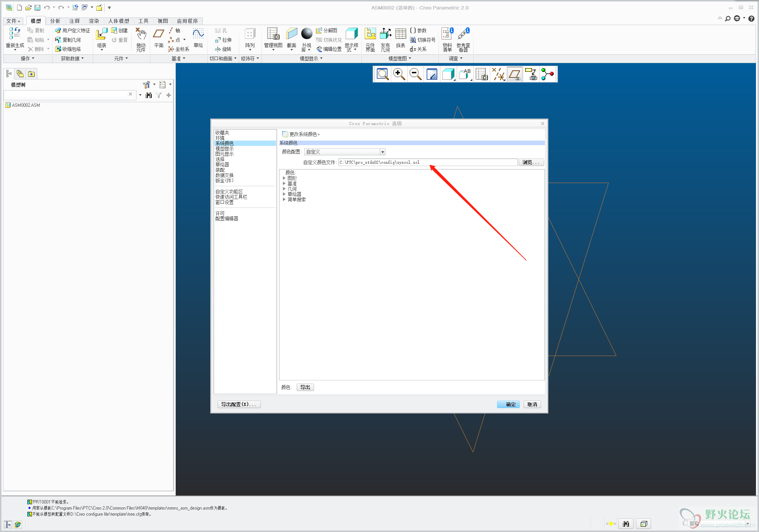Expand the Sketcher (草绘器) color group
Image resolution: width=759 pixels, height=532 pixels.
(x=284, y=194)
